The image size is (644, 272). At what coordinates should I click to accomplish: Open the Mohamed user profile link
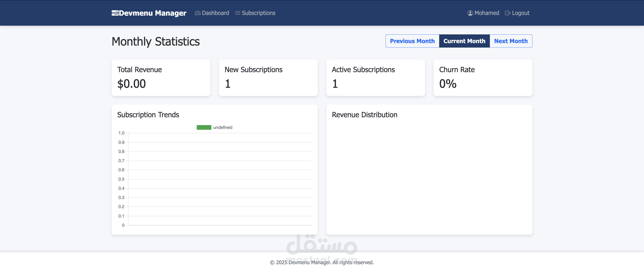coord(483,13)
